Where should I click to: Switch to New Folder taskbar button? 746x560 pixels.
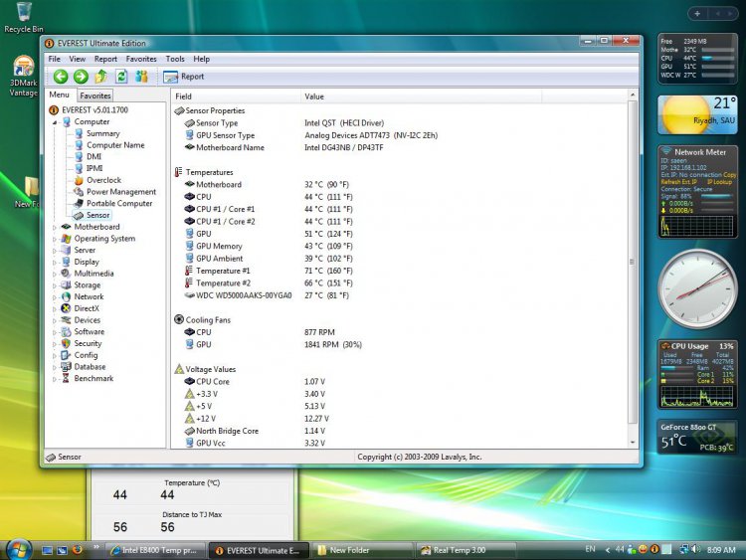click(x=362, y=550)
